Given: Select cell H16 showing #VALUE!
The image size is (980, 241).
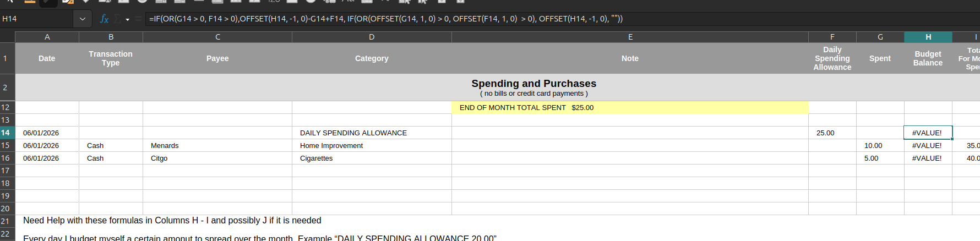Looking at the screenshot, I should (928, 158).
